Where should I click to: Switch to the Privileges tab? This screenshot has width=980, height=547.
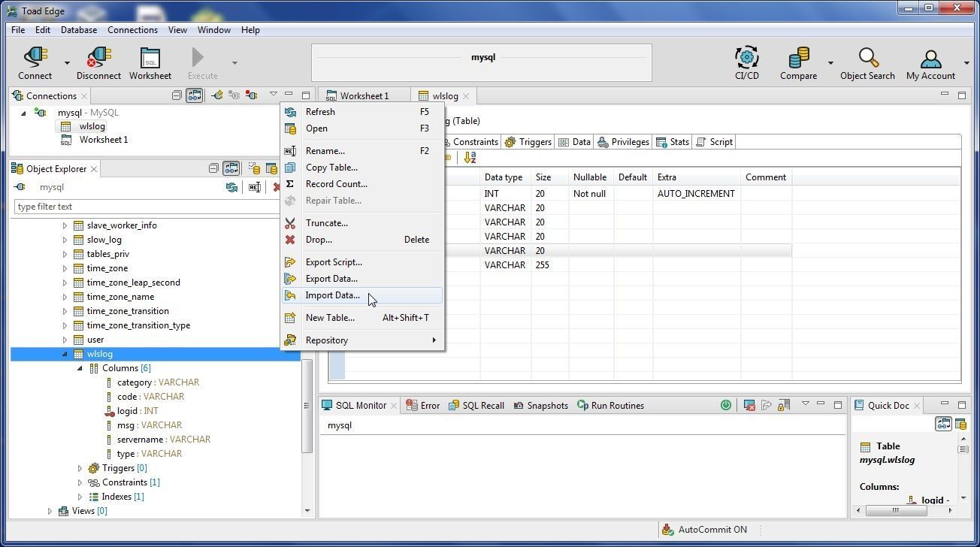tap(623, 142)
